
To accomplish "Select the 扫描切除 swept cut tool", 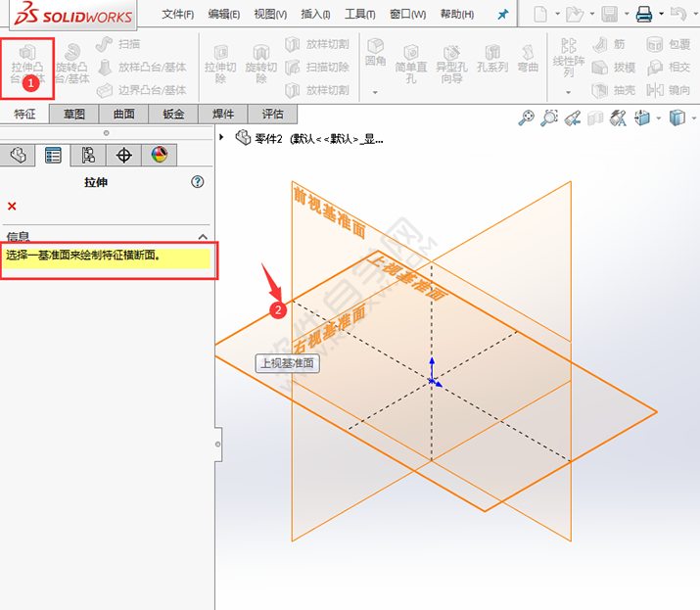I will [317, 67].
